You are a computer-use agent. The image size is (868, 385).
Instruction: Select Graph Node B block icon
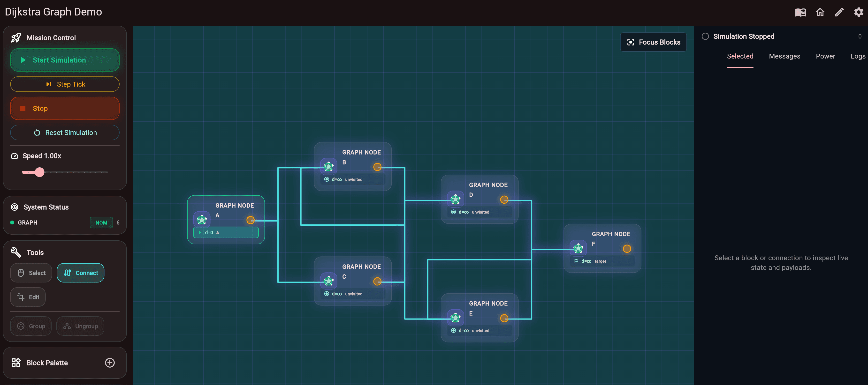328,166
